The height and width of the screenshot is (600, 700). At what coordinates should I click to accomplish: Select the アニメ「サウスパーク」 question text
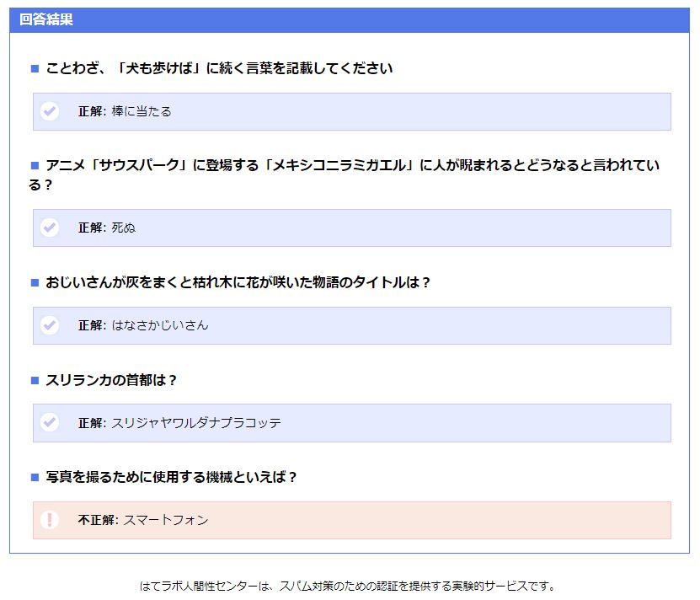click(344, 174)
